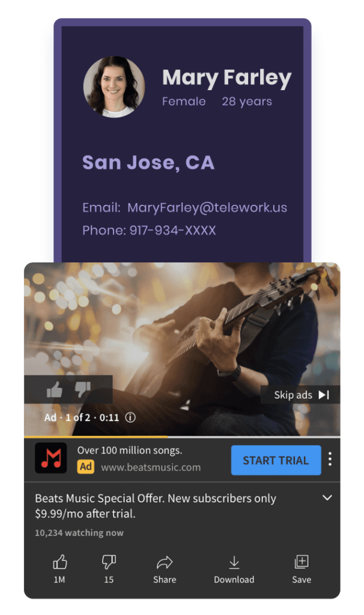
Task: Dislike the video with 15 dislikes
Action: (109, 569)
